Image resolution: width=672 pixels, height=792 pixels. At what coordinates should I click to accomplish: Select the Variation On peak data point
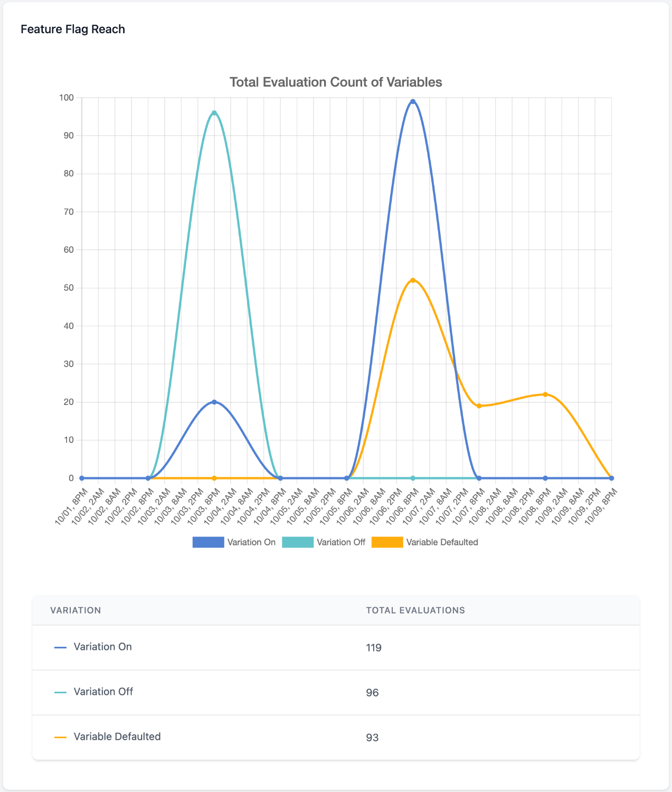pyautogui.click(x=413, y=100)
